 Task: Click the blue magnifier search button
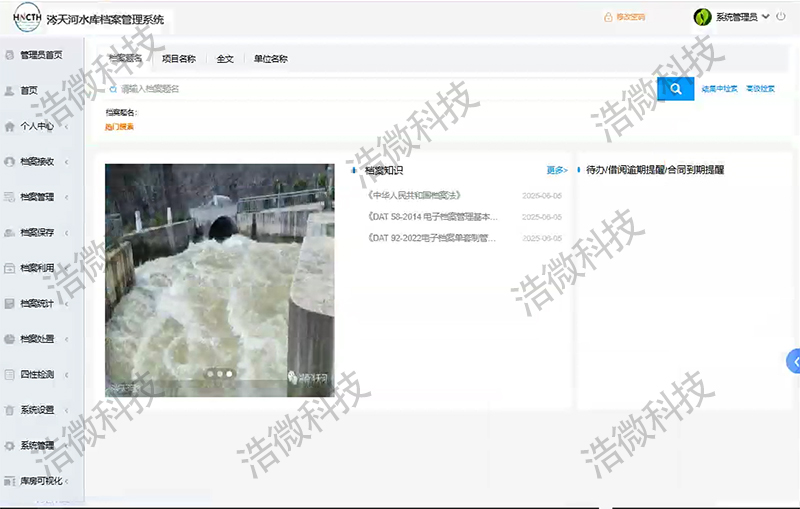click(676, 89)
